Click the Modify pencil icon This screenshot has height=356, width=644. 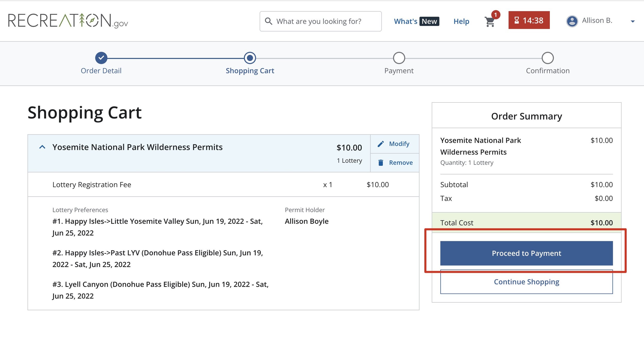click(x=380, y=144)
